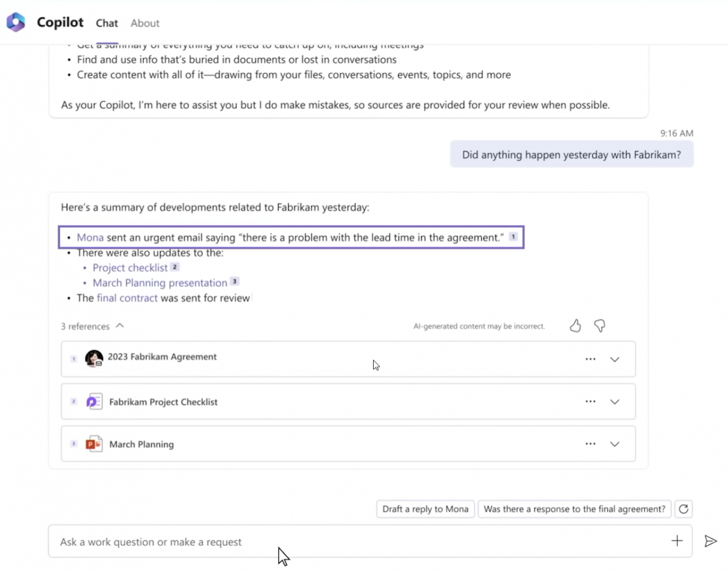This screenshot has height=572, width=728.
Task: Click the Draft a reply to Mona suggestion
Action: (x=425, y=509)
